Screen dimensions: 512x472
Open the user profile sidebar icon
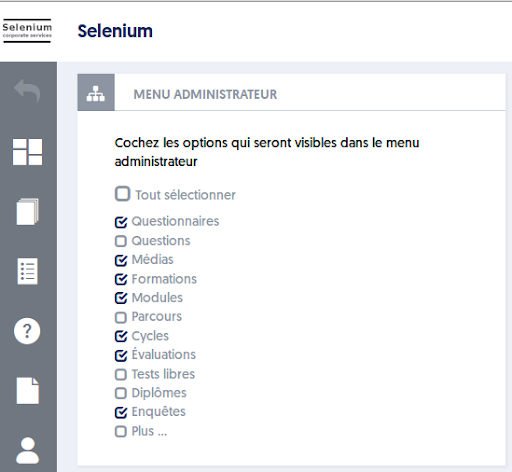[27, 450]
